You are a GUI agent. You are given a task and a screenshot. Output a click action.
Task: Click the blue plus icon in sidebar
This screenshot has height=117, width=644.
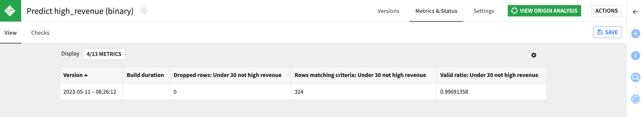point(635,33)
